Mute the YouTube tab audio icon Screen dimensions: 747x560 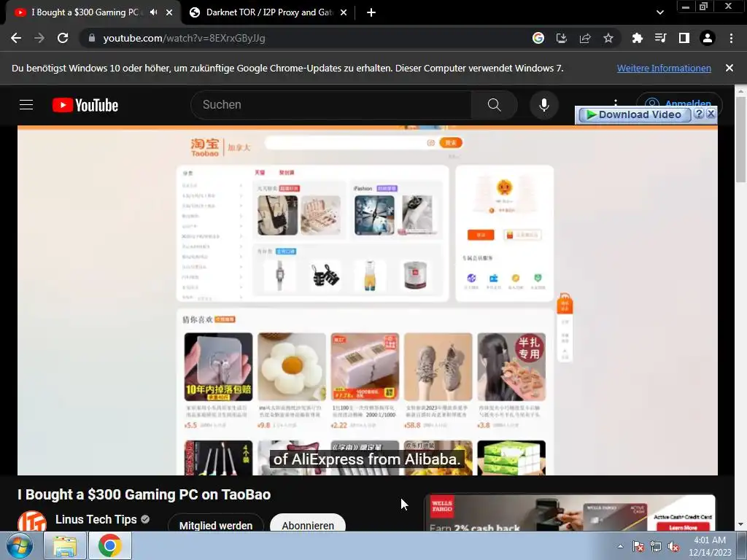coord(153,12)
